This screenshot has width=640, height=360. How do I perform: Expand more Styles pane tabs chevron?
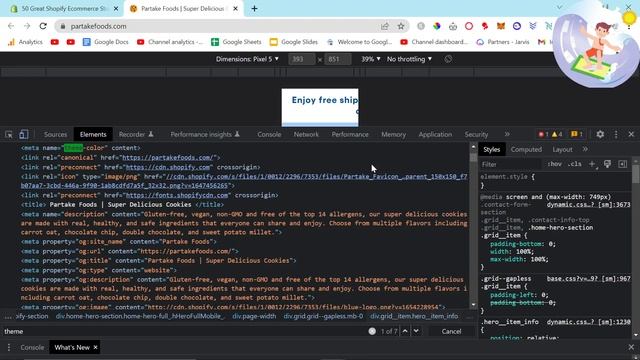(585, 149)
